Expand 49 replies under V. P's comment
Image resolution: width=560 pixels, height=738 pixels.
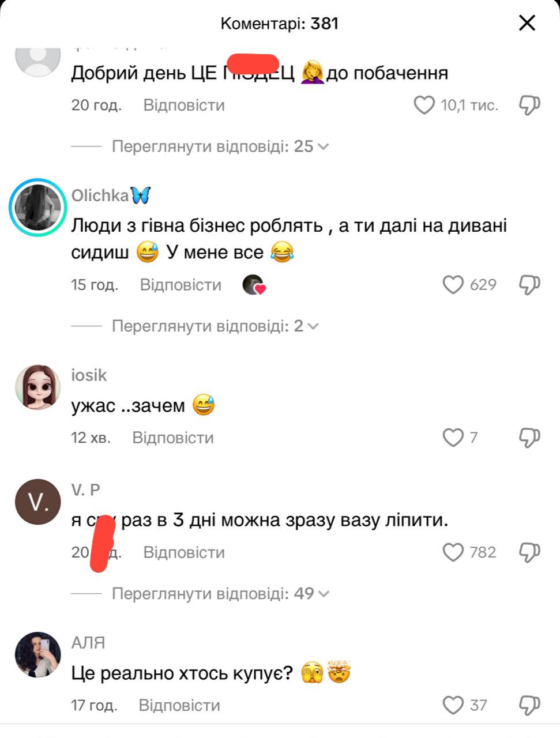click(220, 593)
